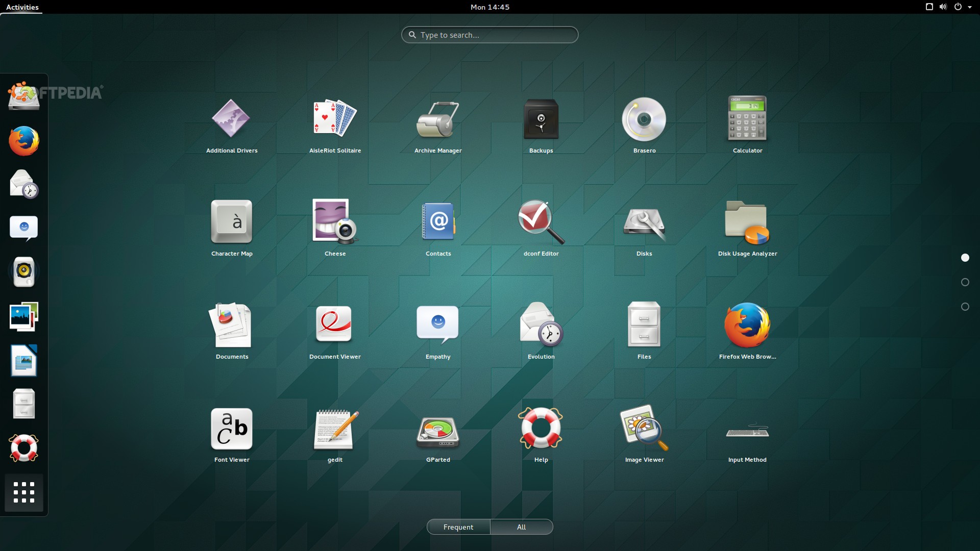Open Help lifebuoy from the dash
Screen dimensions: 980x551
click(24, 448)
